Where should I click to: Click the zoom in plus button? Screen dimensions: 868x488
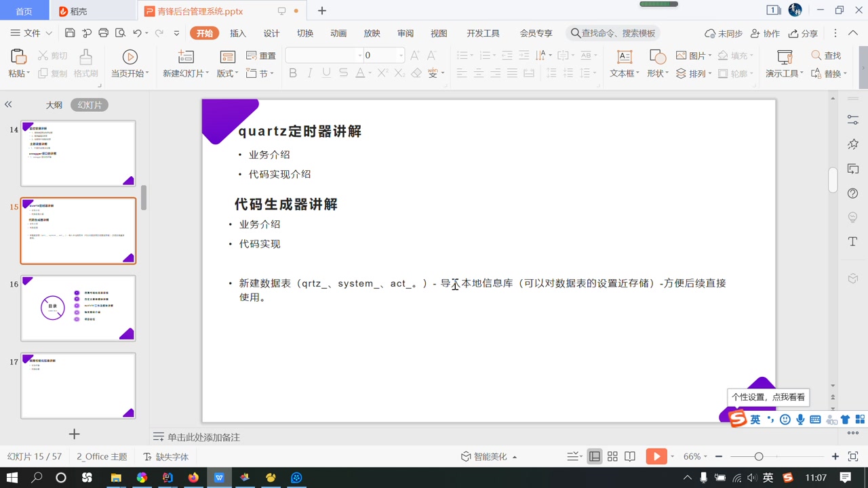(x=835, y=457)
